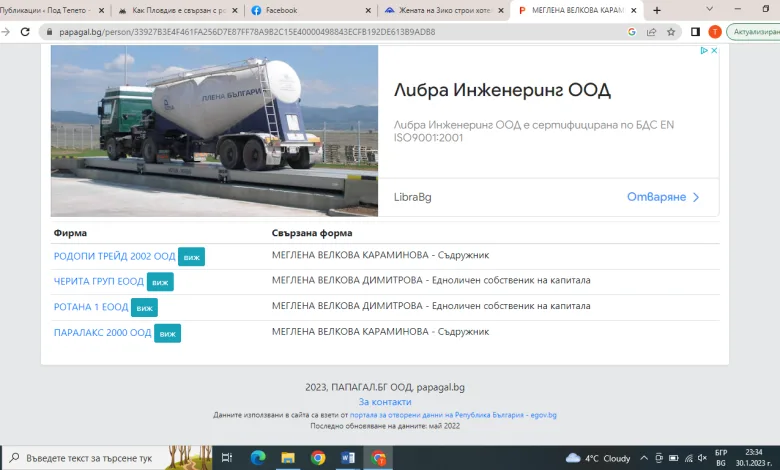Open РОТАНА 1 ЕООД link
Viewport: 780px width, 470px height.
91,307
